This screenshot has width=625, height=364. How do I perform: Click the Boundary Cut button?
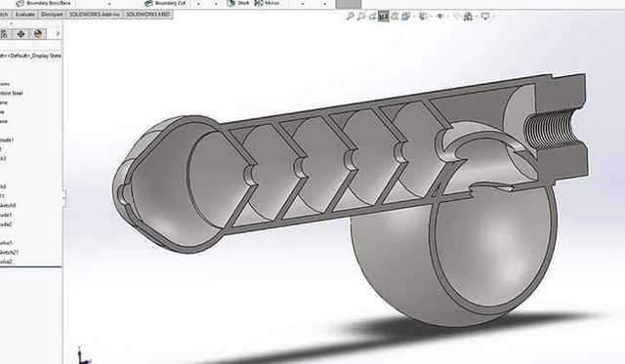point(165,3)
